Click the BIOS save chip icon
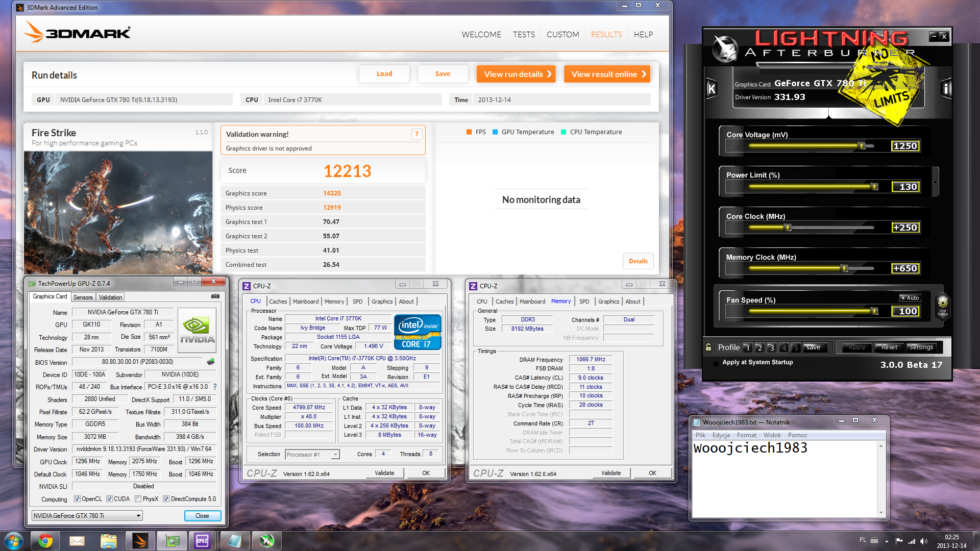980x551 pixels. [211, 362]
